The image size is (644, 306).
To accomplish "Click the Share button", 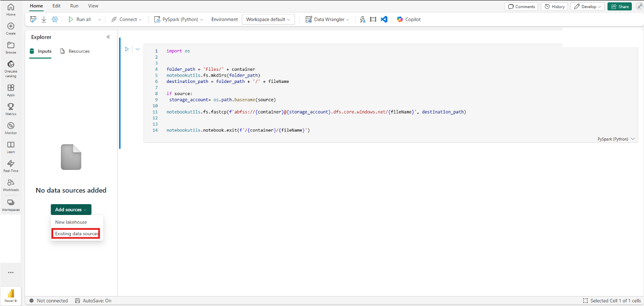I will coord(620,6).
